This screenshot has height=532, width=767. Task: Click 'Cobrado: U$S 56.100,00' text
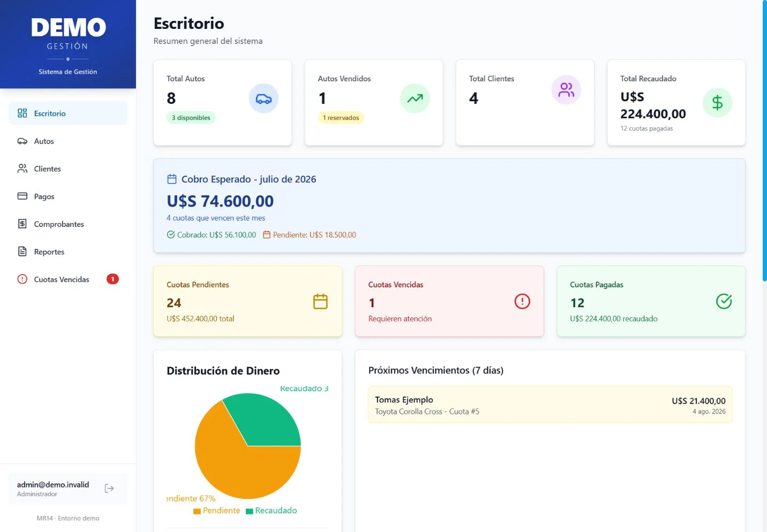pyautogui.click(x=216, y=234)
